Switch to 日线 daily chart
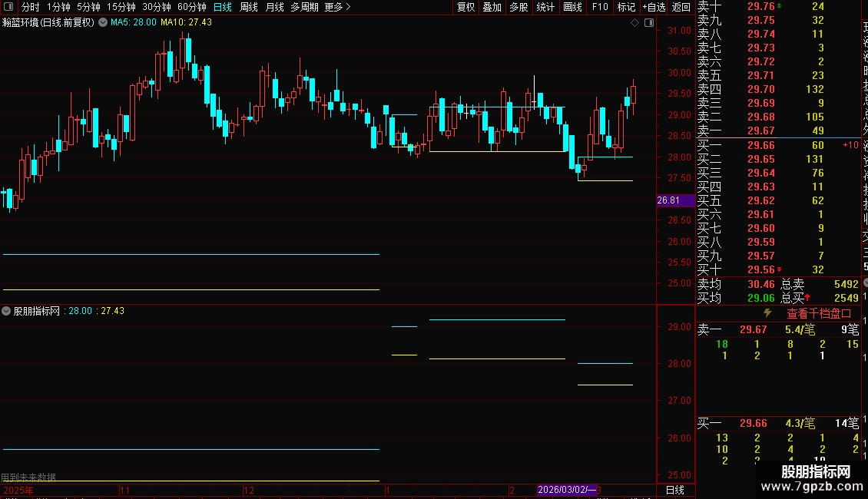Image resolution: width=868 pixels, height=499 pixels. [x=223, y=7]
